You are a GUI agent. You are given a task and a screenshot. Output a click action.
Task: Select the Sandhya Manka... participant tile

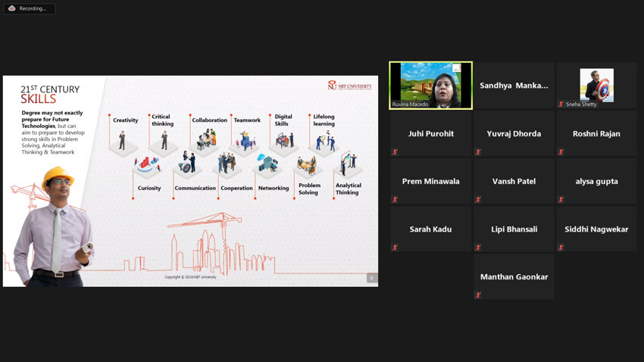[514, 86]
